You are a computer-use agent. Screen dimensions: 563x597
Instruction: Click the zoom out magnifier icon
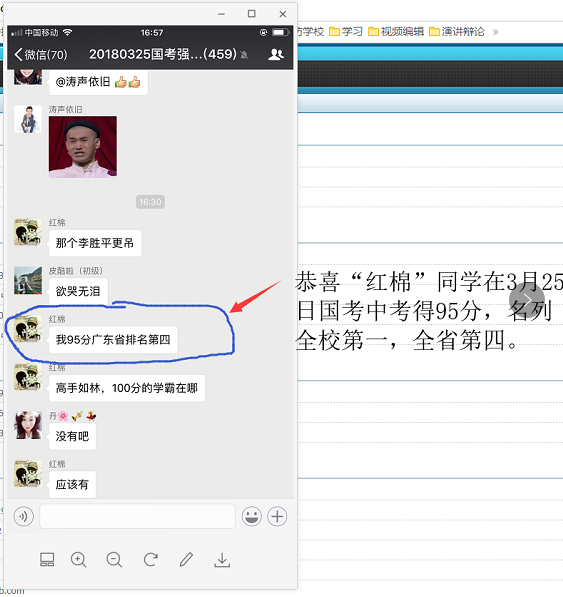click(x=114, y=560)
